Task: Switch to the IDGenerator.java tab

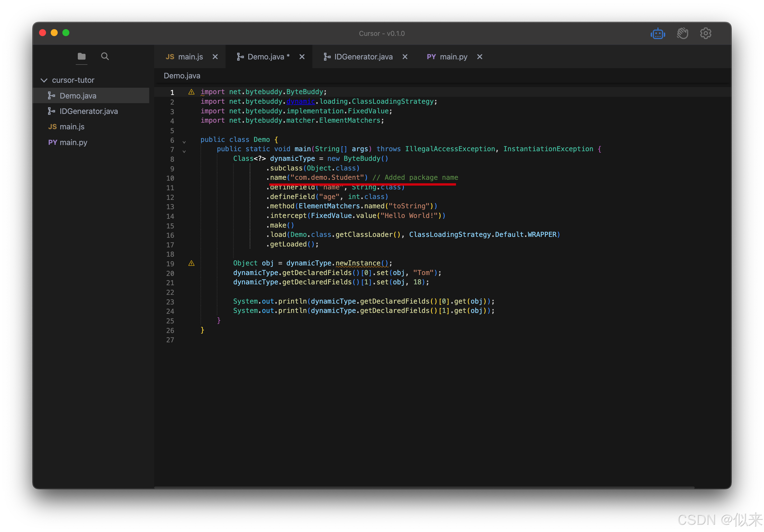Action: [363, 57]
